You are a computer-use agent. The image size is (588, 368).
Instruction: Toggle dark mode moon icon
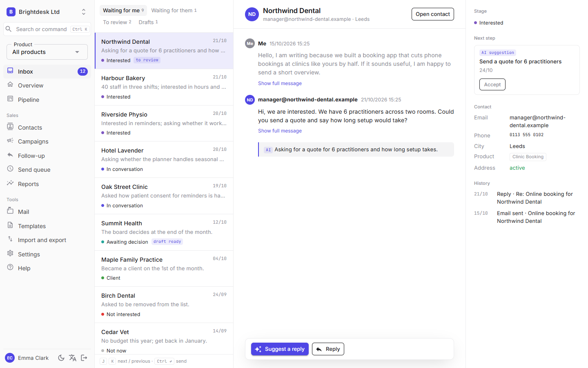point(61,358)
